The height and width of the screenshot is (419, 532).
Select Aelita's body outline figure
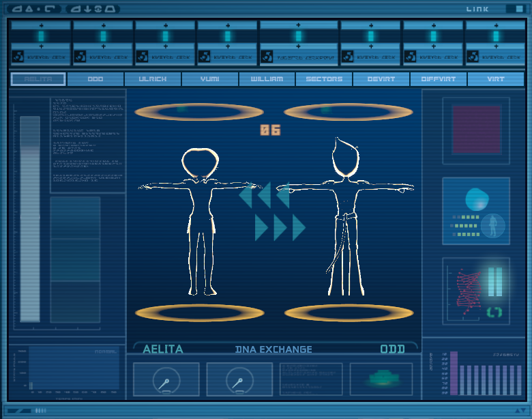200,221
